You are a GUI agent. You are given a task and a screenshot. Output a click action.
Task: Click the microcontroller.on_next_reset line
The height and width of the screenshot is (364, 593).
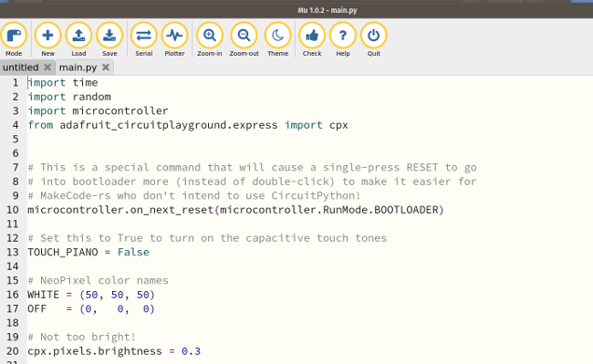pyautogui.click(x=235, y=210)
